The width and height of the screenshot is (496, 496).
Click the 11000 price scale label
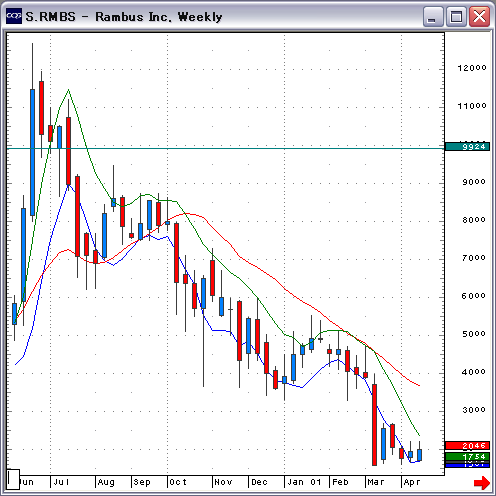tap(472, 106)
